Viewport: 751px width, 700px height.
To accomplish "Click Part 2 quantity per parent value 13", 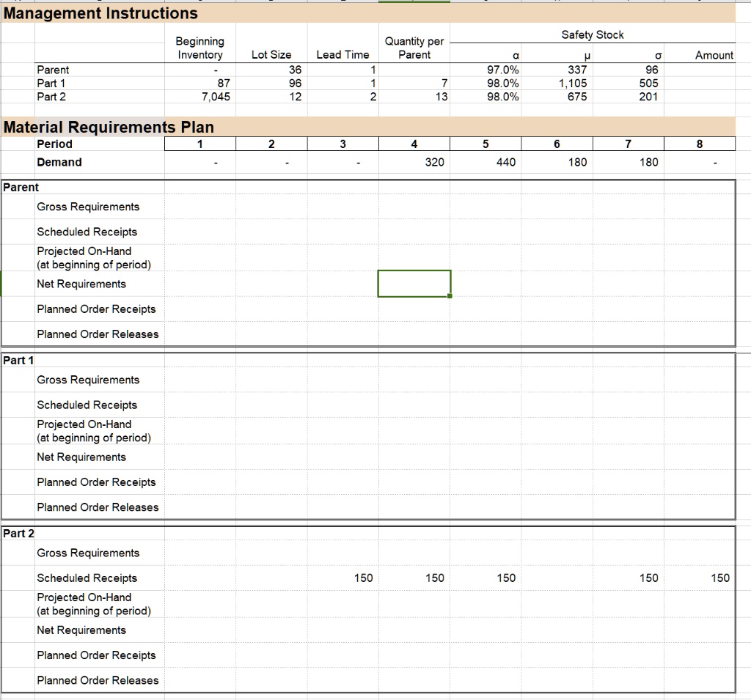I will tap(442, 96).
